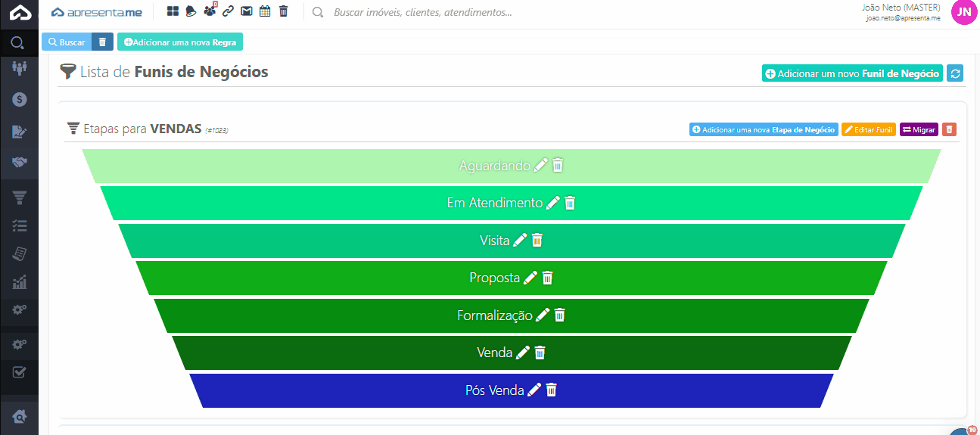Delete the Proposta stage via trash icon
This screenshot has height=435, width=980.
548,278
